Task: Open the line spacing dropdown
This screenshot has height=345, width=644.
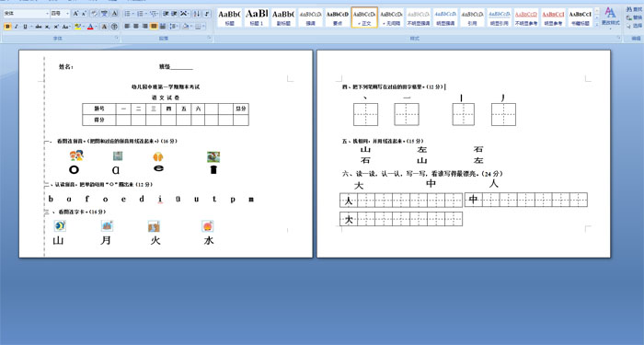Action: click(174, 27)
